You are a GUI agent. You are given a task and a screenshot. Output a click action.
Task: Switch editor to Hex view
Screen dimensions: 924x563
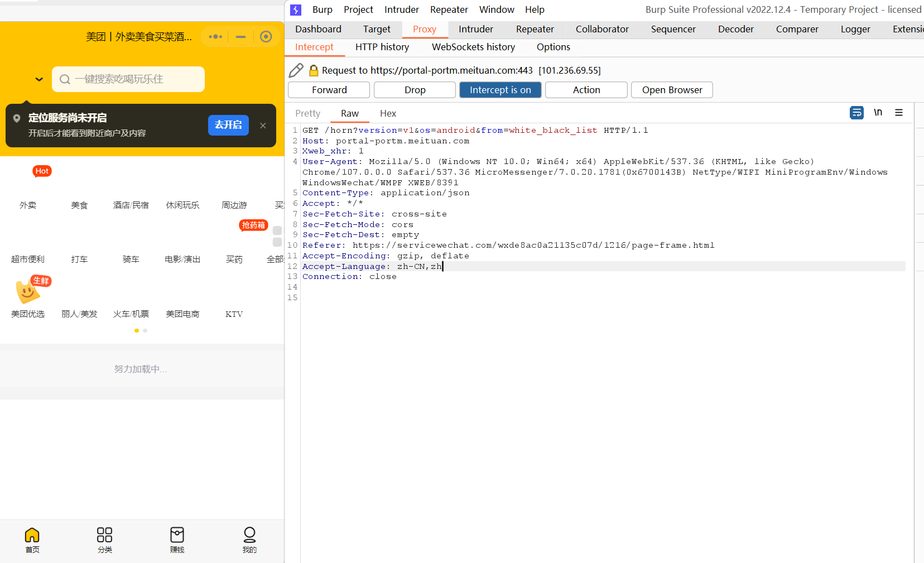[388, 113]
